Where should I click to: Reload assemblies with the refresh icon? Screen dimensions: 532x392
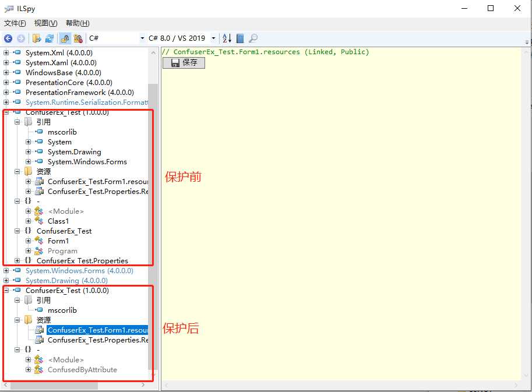50,38
